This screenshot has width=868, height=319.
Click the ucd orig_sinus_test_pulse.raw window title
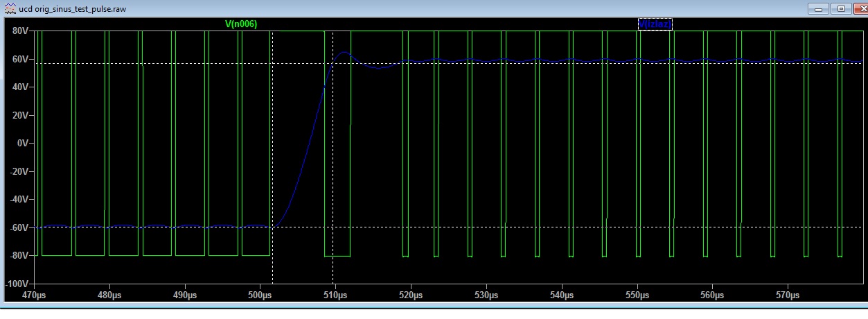tap(73, 8)
